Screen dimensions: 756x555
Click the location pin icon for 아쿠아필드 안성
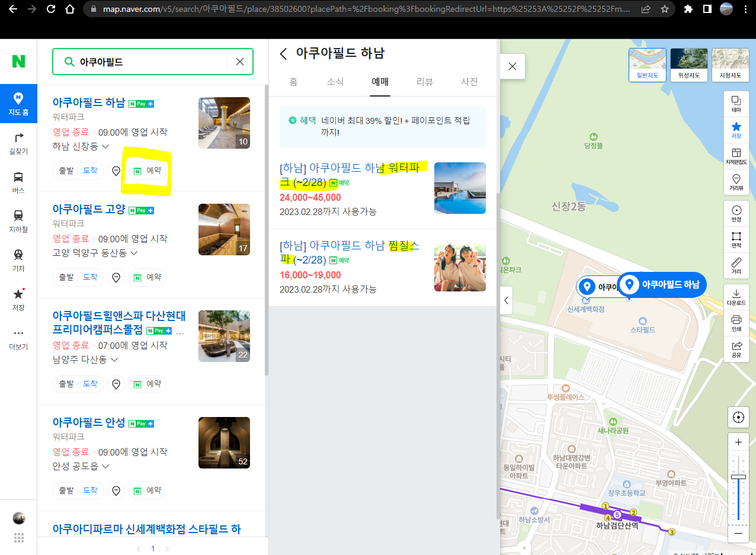coord(116,490)
